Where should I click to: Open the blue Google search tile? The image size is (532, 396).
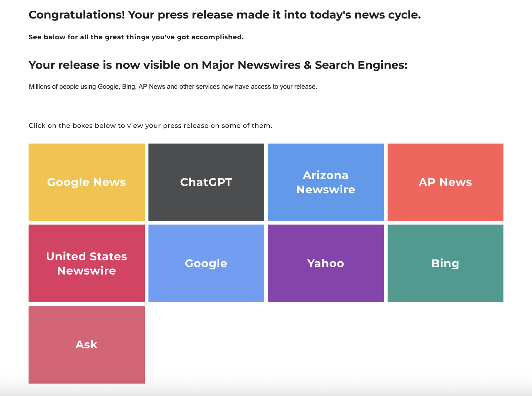coord(206,263)
